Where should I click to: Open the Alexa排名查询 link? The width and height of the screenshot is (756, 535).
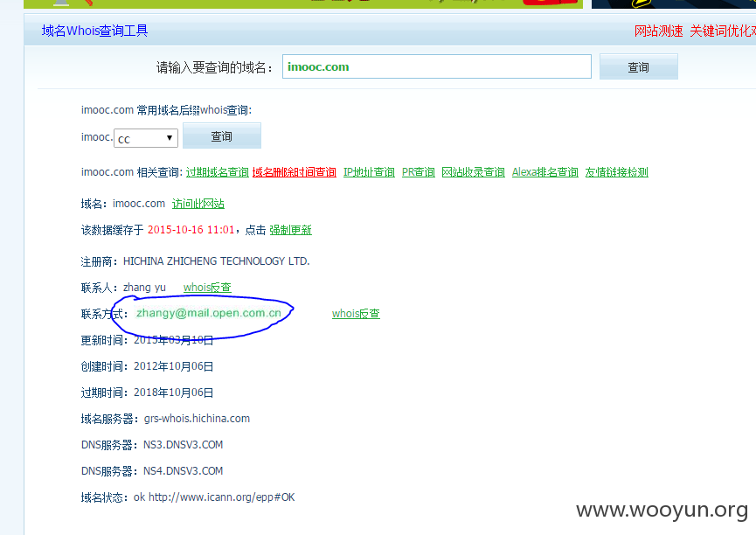coord(544,172)
